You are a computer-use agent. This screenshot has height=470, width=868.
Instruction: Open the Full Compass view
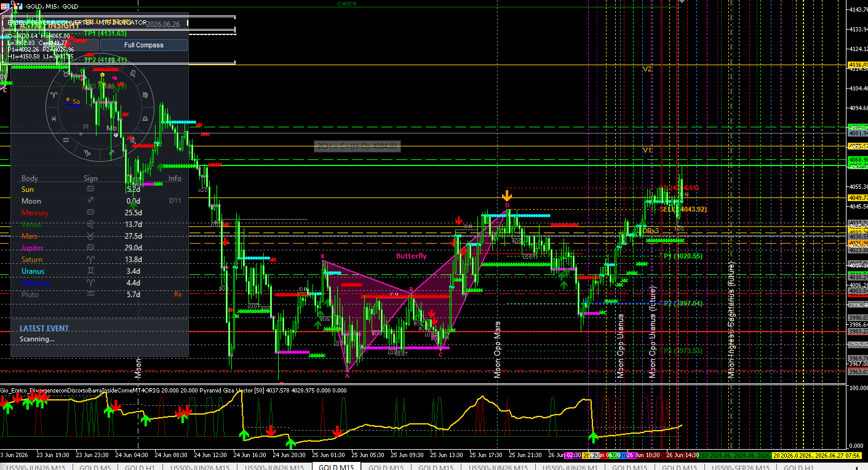144,45
